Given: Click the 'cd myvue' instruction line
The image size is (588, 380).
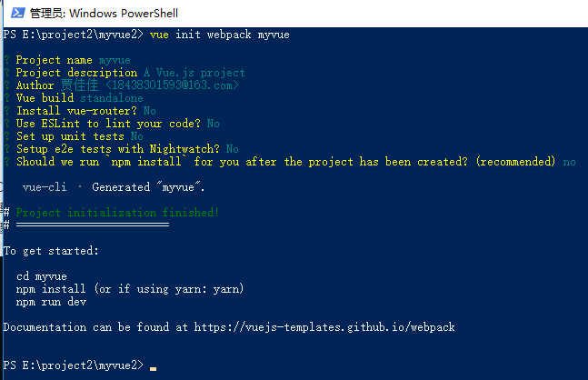Looking at the screenshot, I should [x=42, y=277].
